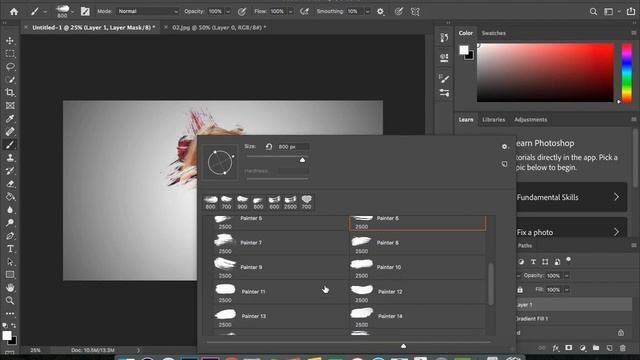Screen dimensions: 640x360
Task: Switch to the Adjustments tab
Action: [x=531, y=120]
